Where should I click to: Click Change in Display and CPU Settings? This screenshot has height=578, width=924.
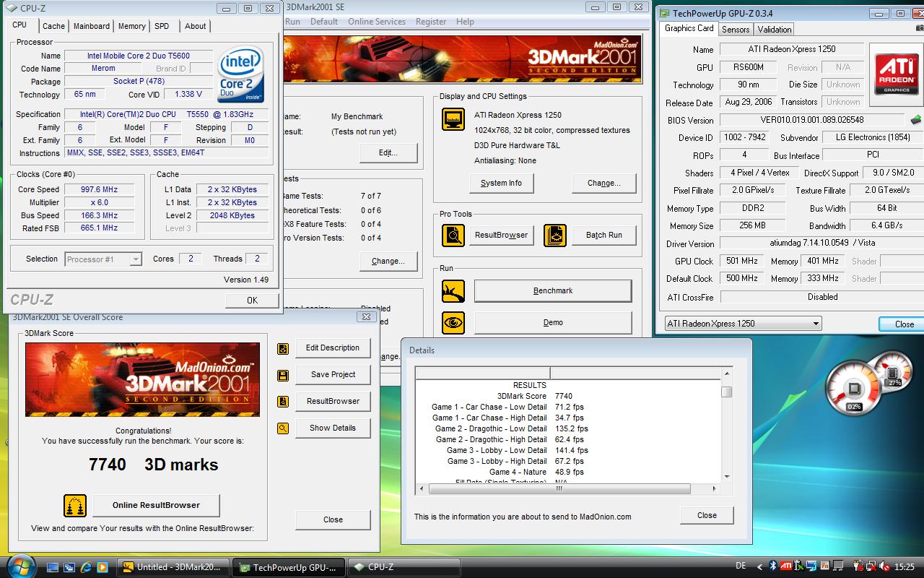[x=603, y=184]
